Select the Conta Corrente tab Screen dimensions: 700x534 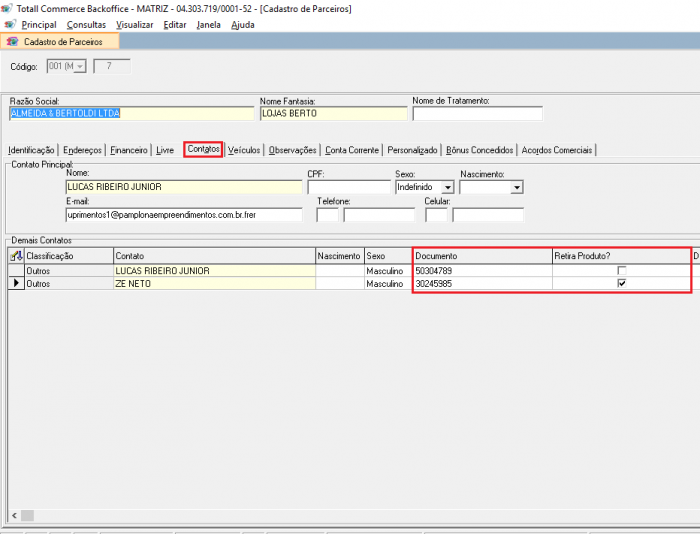click(x=352, y=150)
